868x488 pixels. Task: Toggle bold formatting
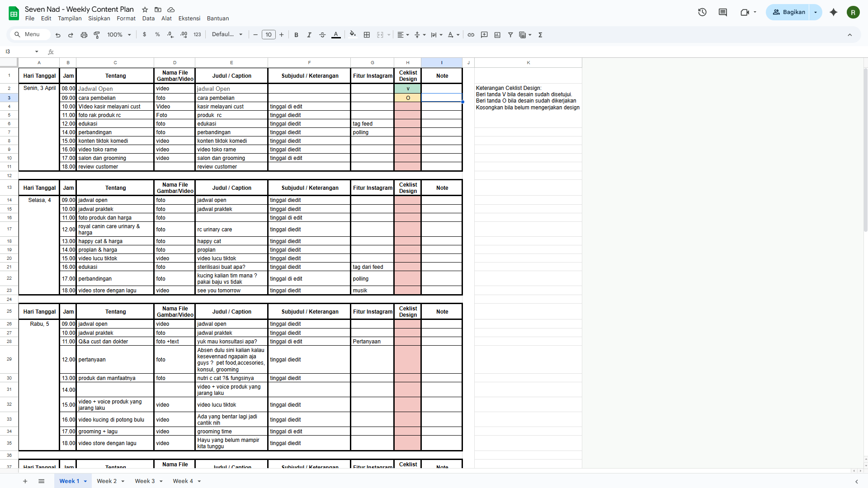(296, 35)
